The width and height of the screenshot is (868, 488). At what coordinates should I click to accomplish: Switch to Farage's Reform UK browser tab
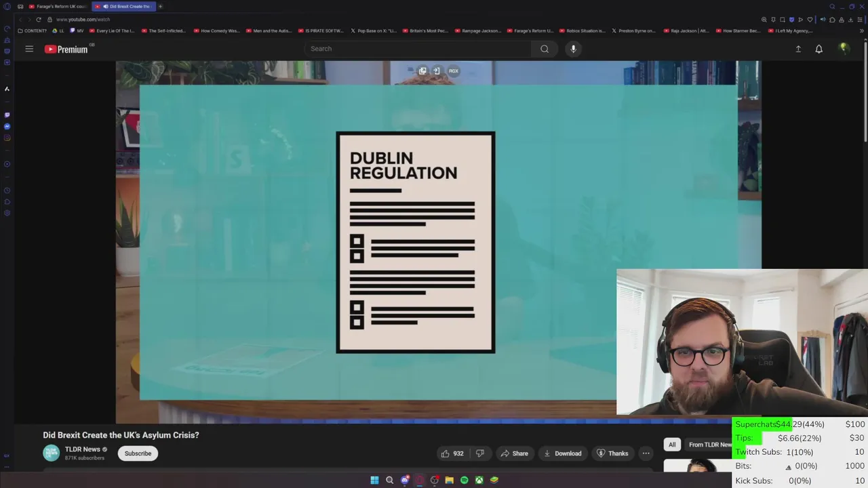click(x=57, y=6)
